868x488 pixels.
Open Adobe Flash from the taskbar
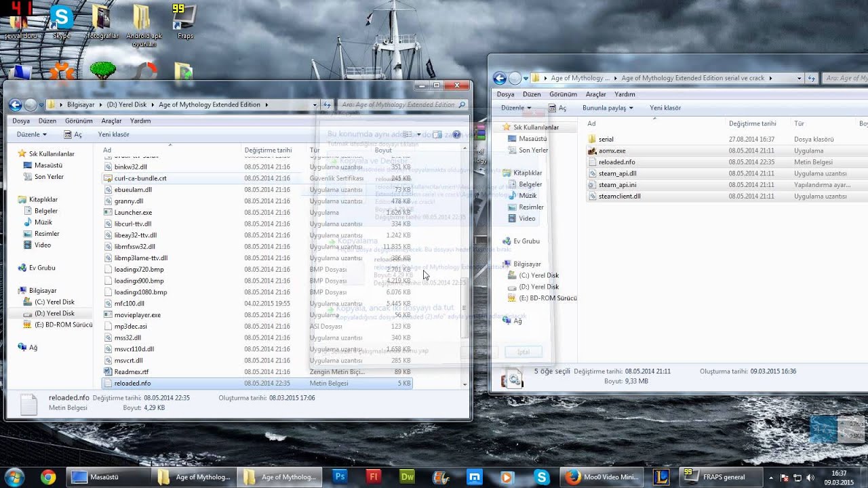click(374, 477)
